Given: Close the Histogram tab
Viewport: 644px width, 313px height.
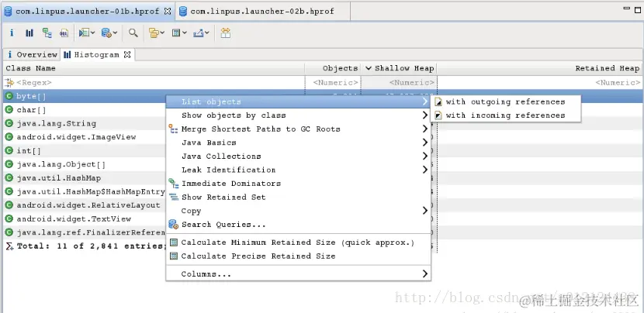Looking at the screenshot, I should [127, 54].
